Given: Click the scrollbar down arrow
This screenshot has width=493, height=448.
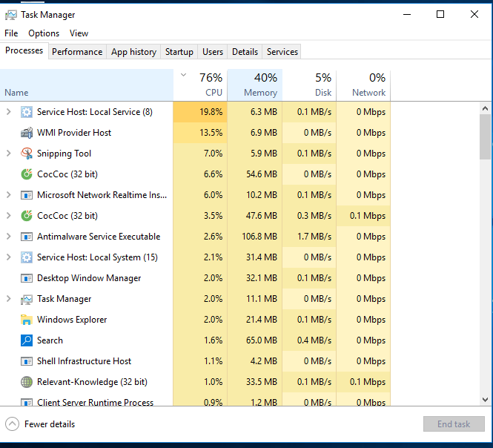Looking at the screenshot, I should (x=485, y=400).
